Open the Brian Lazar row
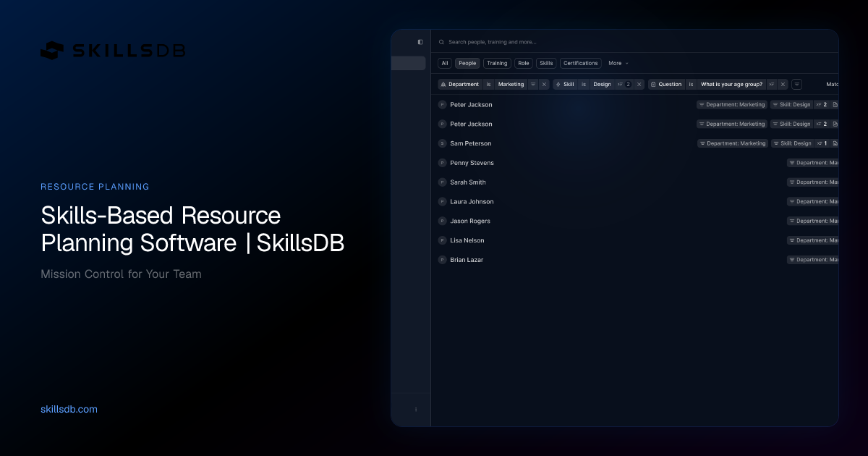868x456 pixels. [635, 259]
